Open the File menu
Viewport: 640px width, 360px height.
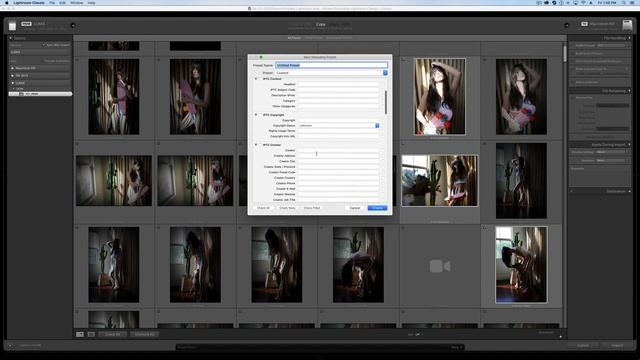[x=52, y=3]
